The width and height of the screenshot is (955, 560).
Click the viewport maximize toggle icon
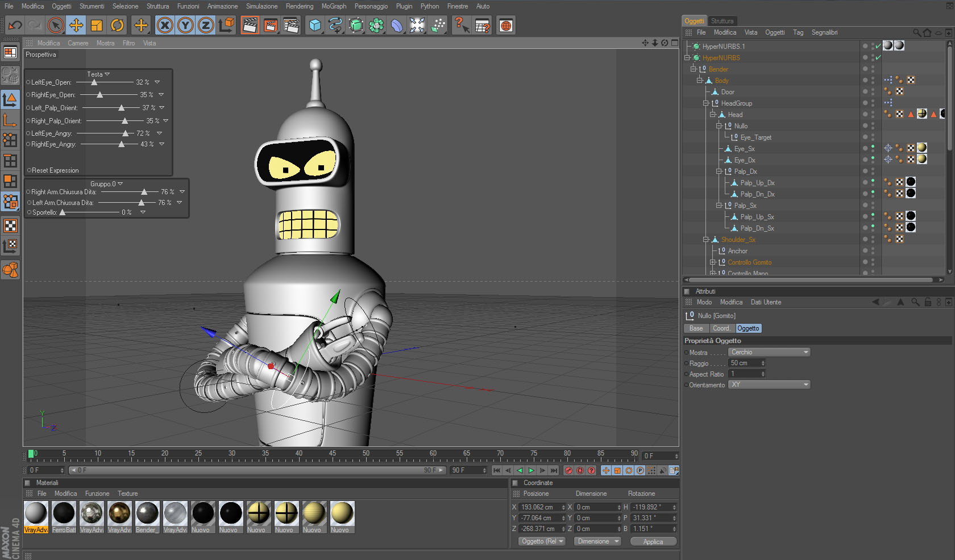coord(675,43)
